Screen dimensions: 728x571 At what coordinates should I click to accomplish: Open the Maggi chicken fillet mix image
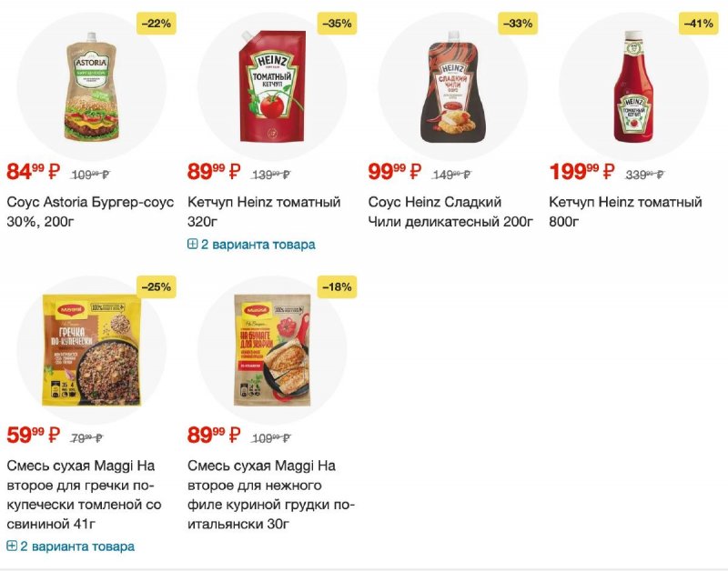click(272, 350)
